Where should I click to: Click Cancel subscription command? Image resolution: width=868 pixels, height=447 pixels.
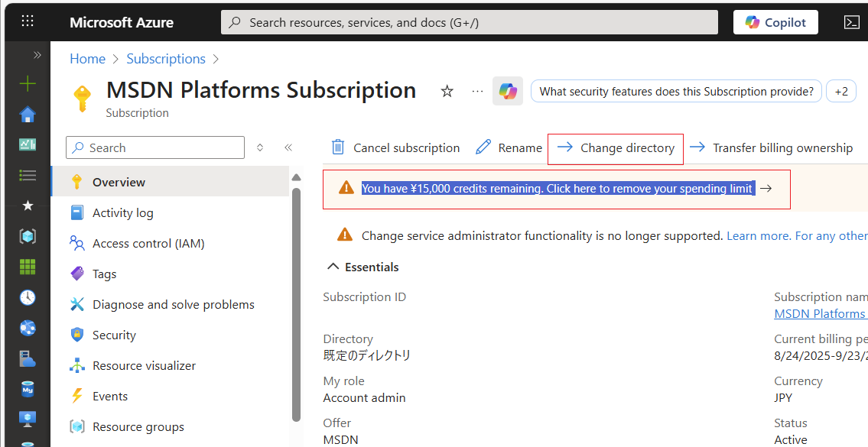point(395,147)
